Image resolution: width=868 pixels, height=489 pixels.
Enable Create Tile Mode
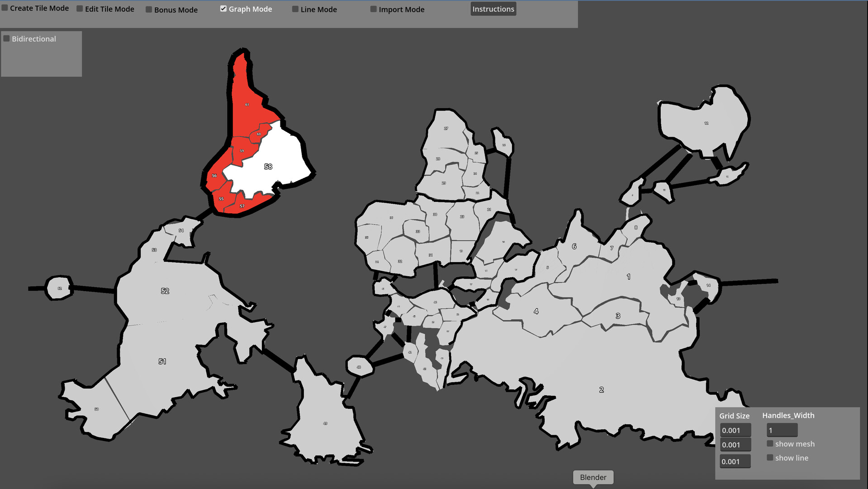5,8
